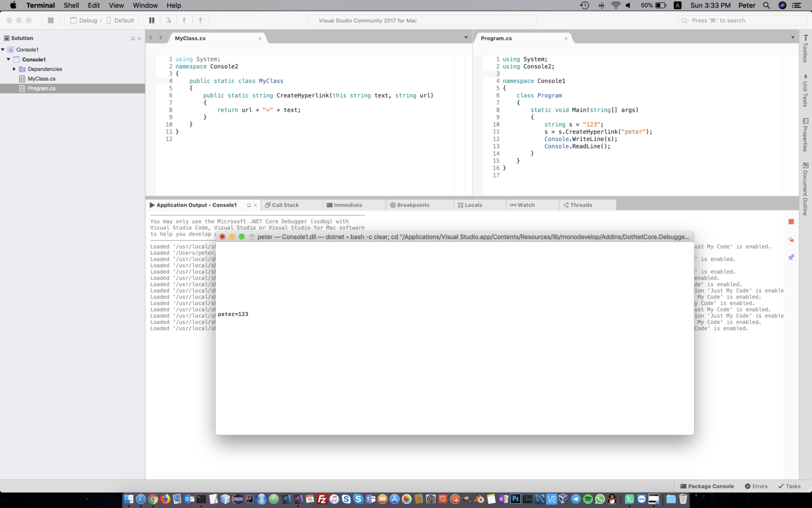Auto-hide the Application Output pad
This screenshot has height=508, width=812.
click(x=249, y=205)
